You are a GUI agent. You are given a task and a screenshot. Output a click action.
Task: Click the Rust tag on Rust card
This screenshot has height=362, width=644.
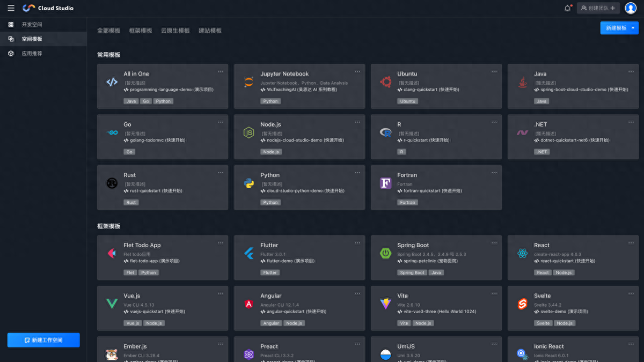pos(131,203)
